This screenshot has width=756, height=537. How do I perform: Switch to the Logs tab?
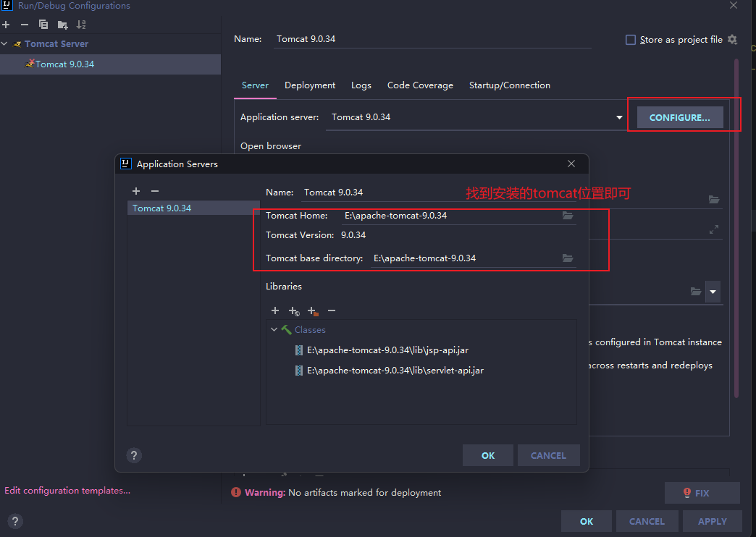click(361, 85)
